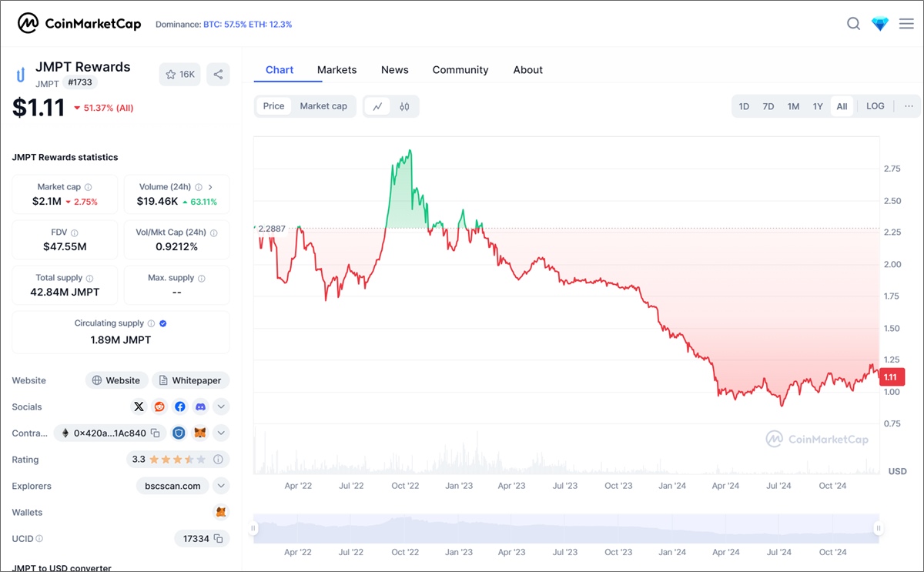
Task: Select the 1D time range
Action: pyautogui.click(x=744, y=106)
